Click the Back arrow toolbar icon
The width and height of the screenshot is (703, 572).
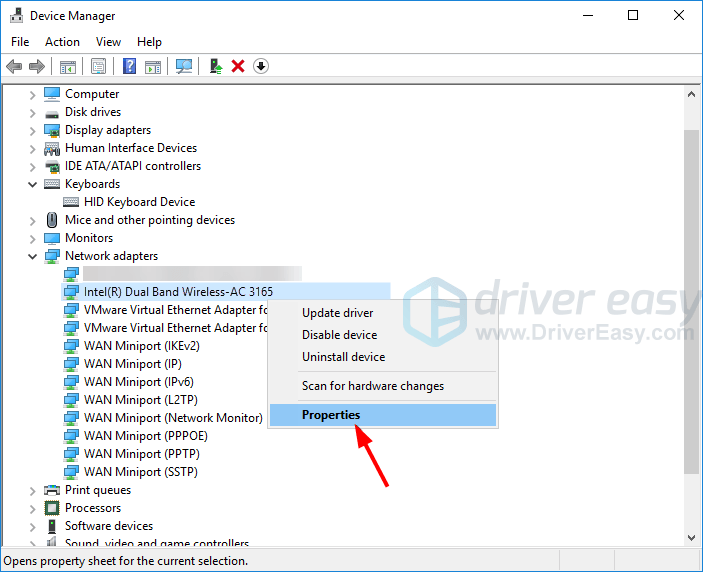click(14, 67)
